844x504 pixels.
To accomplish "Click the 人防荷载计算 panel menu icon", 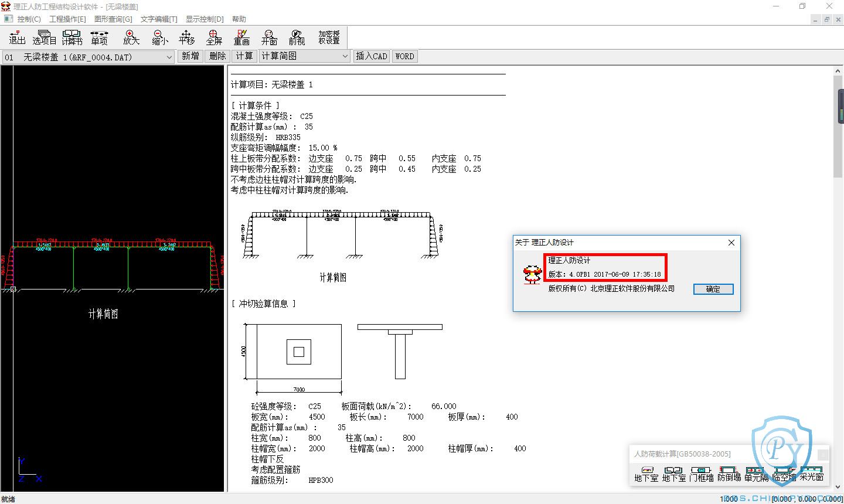I will click(823, 454).
